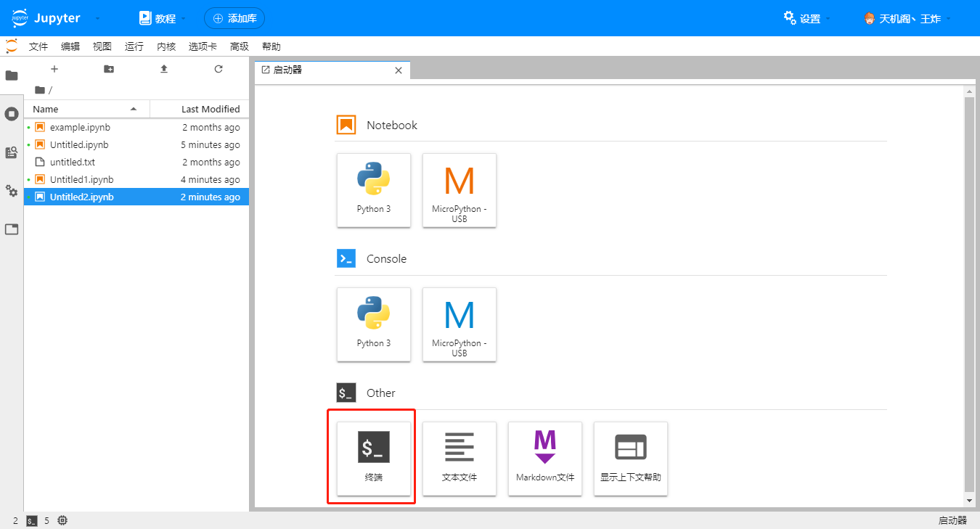Click the launcher vertical scrollbar
Viewport: 980px width, 529px height.
pyautogui.click(x=969, y=290)
